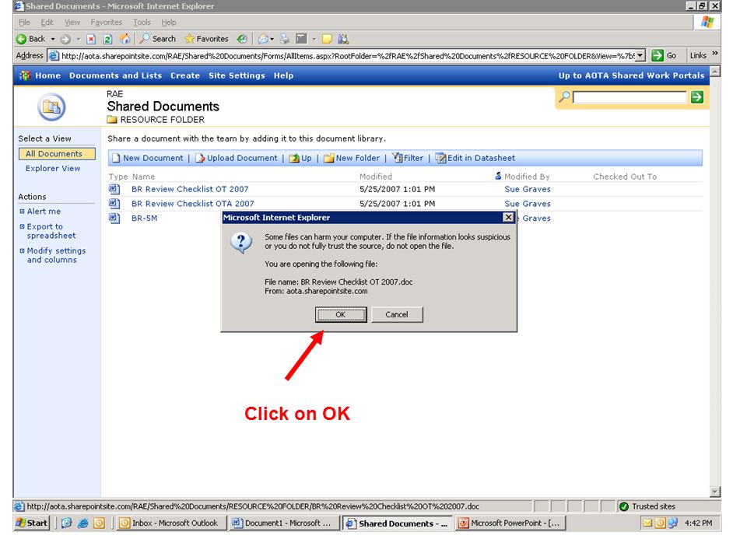Click the Alert me action
747x560 pixels.
[x=44, y=212]
